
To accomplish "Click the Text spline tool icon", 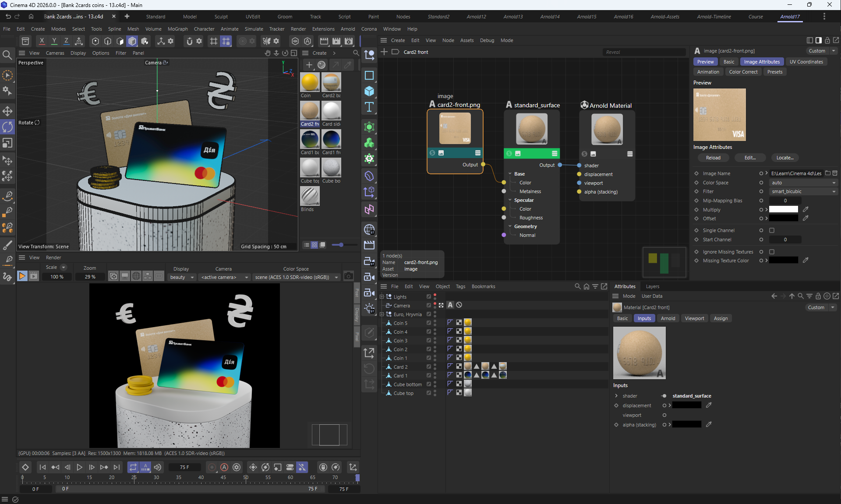I will (x=369, y=107).
